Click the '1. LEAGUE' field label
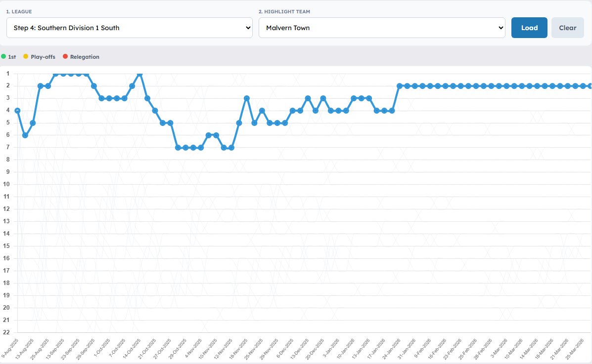The height and width of the screenshot is (364, 592). pyautogui.click(x=19, y=12)
